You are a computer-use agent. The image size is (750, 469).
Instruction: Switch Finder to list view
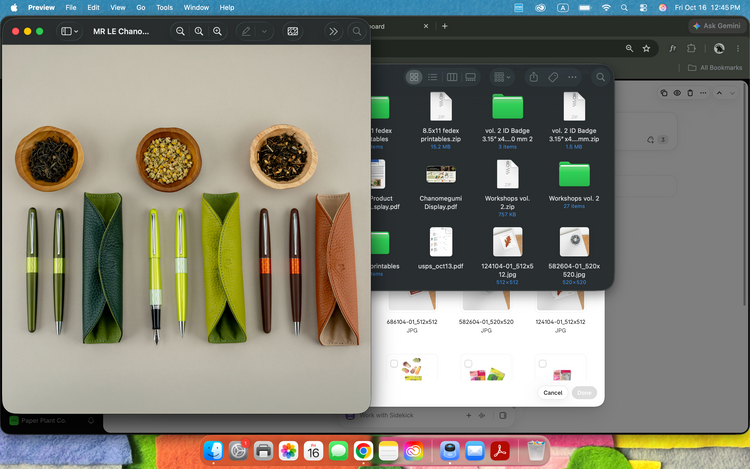point(432,77)
